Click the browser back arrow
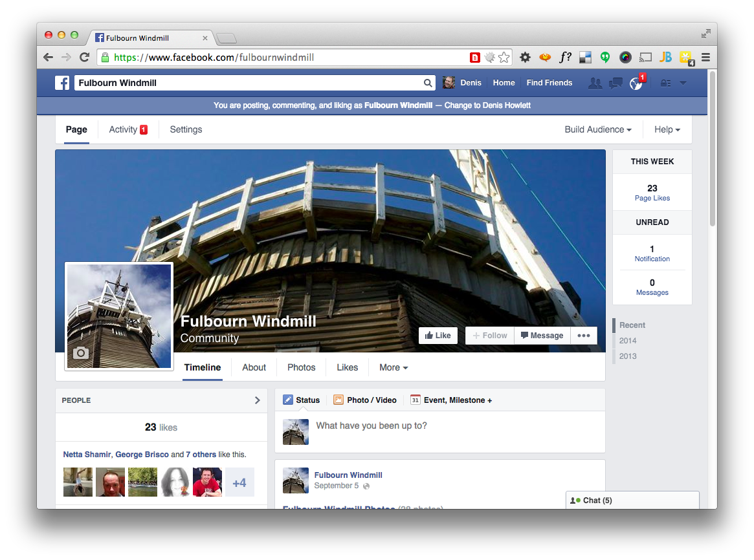Screen dimensions: 754x560 coord(48,58)
